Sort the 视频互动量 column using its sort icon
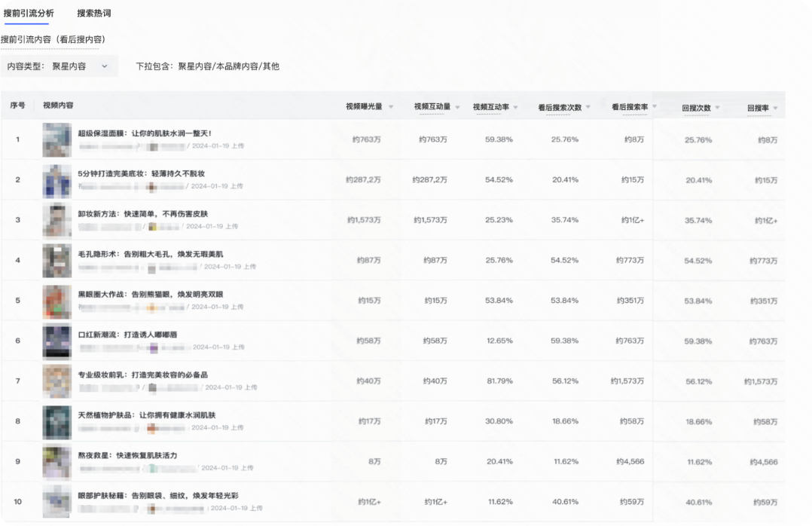Viewport: 812px width, 526px height. 457,106
